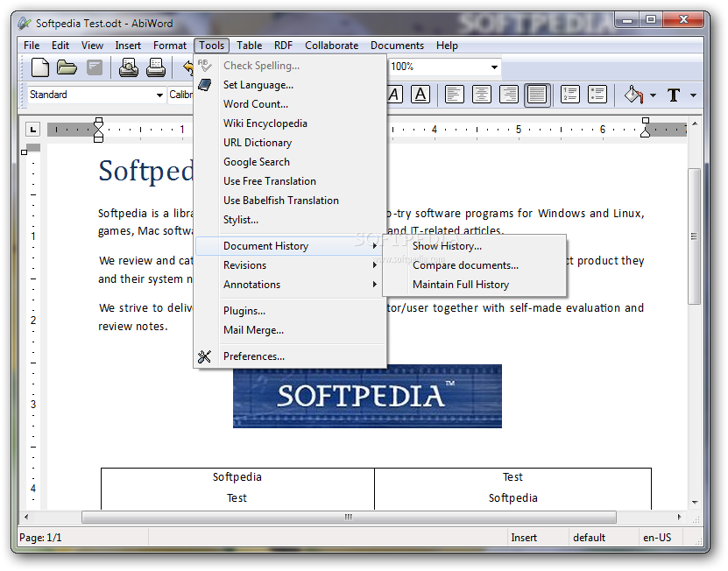The height and width of the screenshot is (571, 728).
Task: Toggle justified alignment
Action: point(537,95)
